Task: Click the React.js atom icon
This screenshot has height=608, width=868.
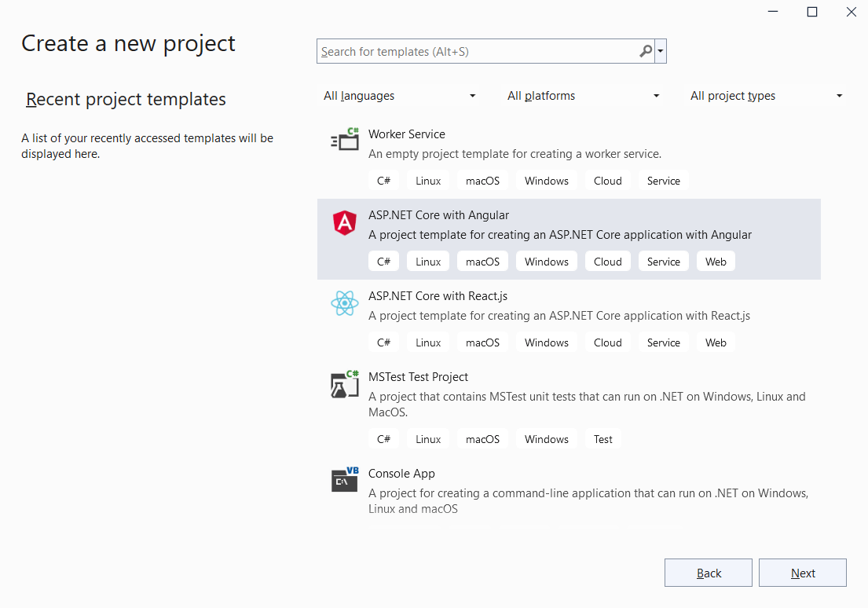Action: [345, 304]
